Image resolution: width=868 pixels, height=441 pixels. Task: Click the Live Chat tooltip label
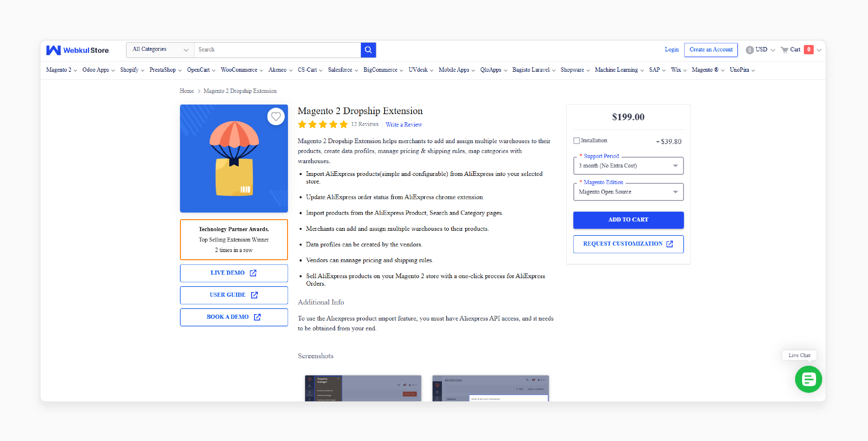point(799,355)
